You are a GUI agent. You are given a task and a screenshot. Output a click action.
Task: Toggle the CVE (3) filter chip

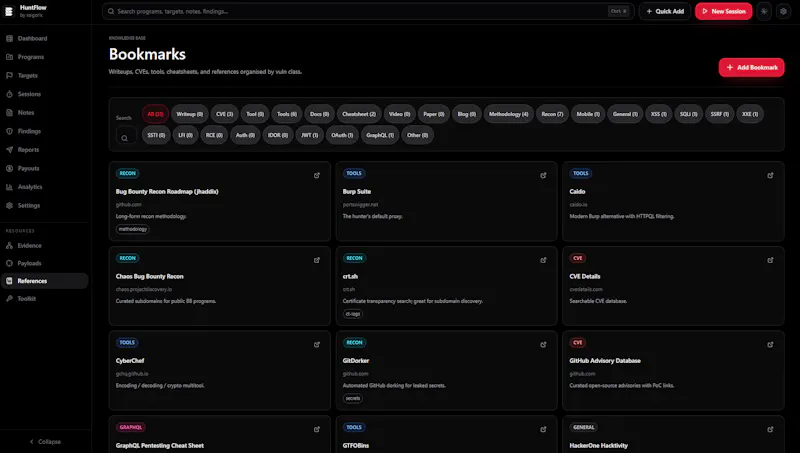[x=224, y=114]
